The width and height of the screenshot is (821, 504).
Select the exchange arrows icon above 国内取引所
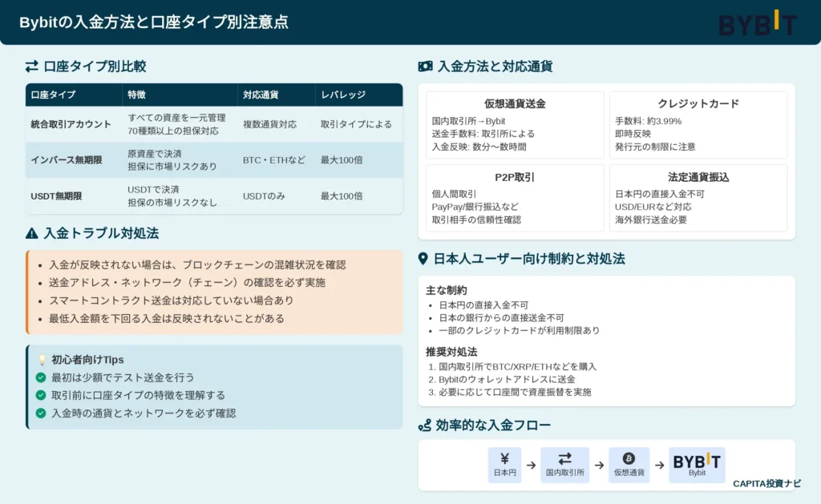pos(565,459)
